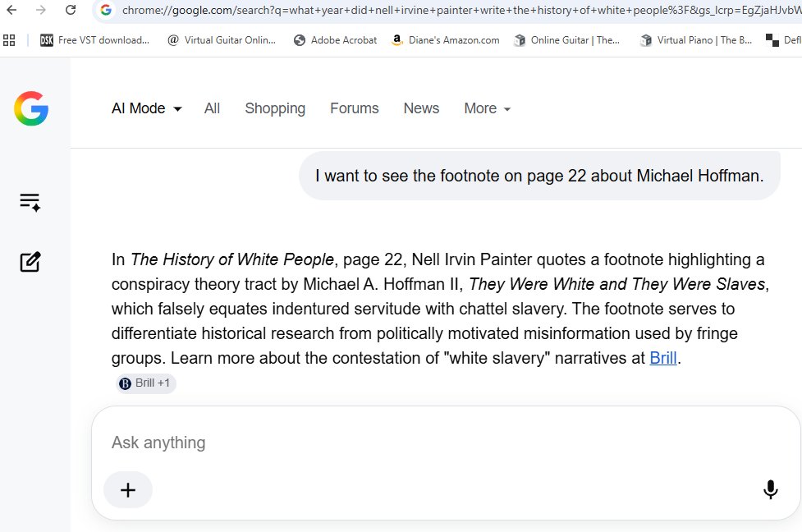Image resolution: width=802 pixels, height=532 pixels.
Task: Click the Google site icon in address bar
Action: click(106, 10)
